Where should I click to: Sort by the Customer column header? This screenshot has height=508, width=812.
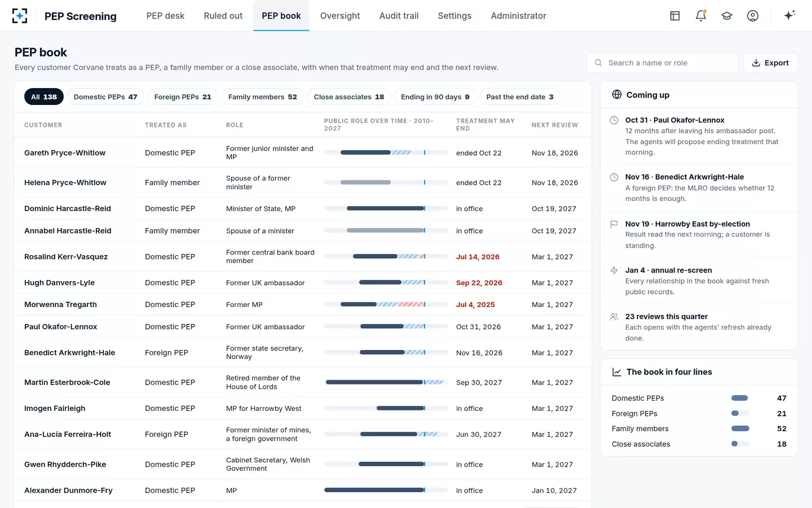point(43,125)
